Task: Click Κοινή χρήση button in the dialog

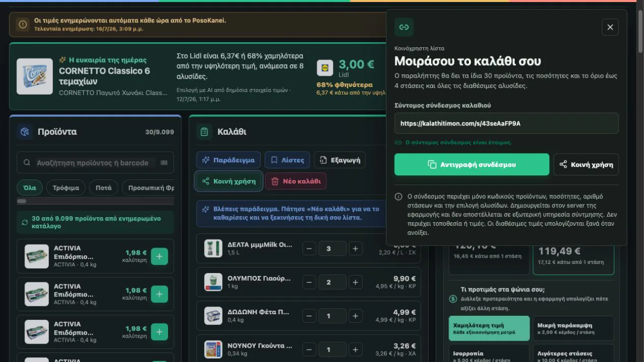Action: [586, 164]
